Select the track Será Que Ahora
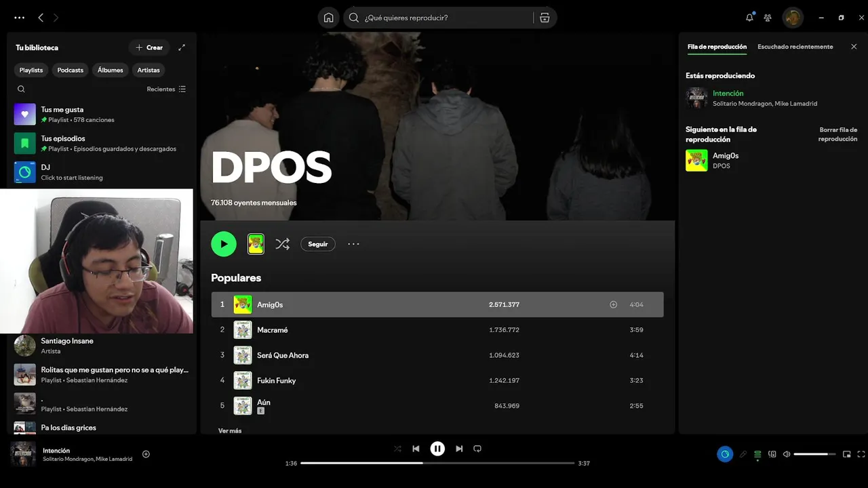Image resolution: width=868 pixels, height=488 pixels. pyautogui.click(x=437, y=355)
